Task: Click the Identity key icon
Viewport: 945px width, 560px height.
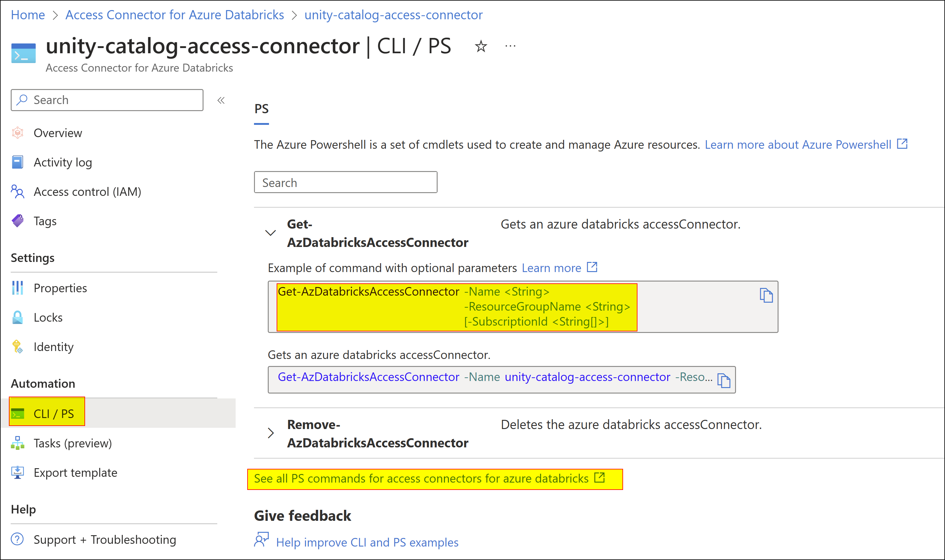Action: [17, 347]
